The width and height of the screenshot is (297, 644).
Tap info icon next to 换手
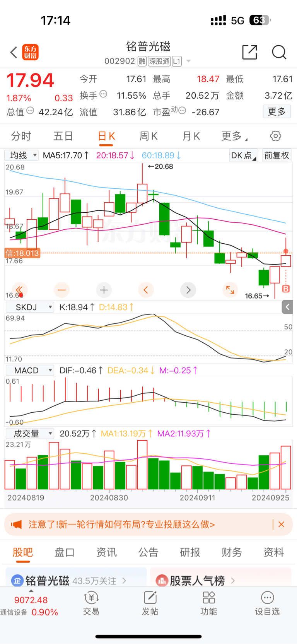click(x=103, y=94)
